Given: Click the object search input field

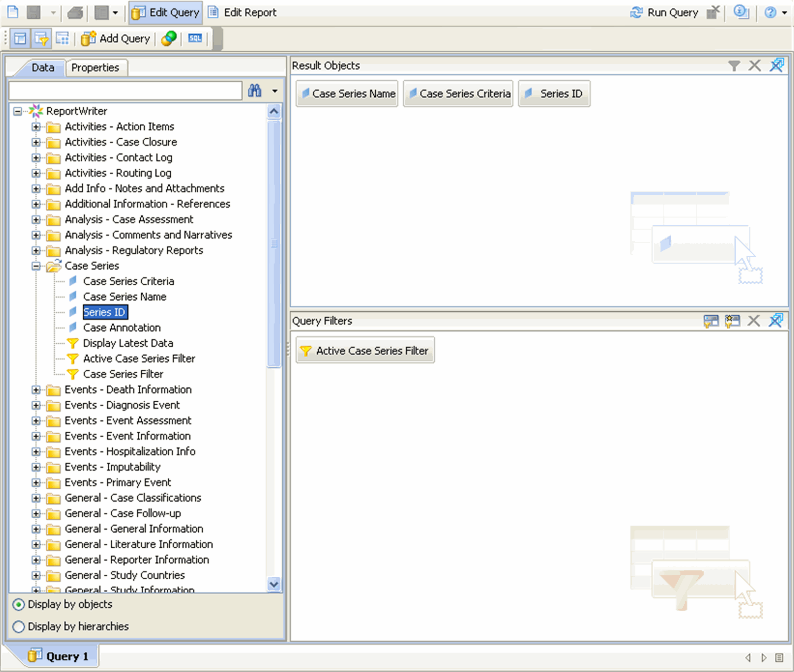Looking at the screenshot, I should coord(126,91).
